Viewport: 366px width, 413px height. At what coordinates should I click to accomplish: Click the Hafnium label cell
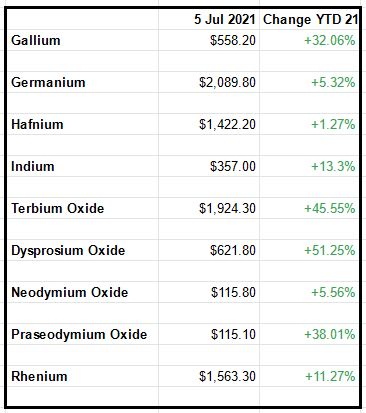[x=83, y=124]
